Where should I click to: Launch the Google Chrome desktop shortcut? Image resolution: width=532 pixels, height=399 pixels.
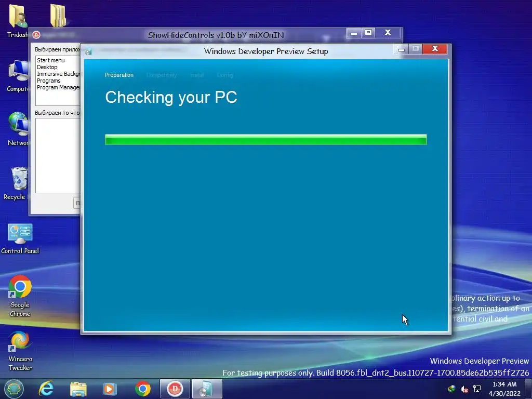(x=20, y=296)
